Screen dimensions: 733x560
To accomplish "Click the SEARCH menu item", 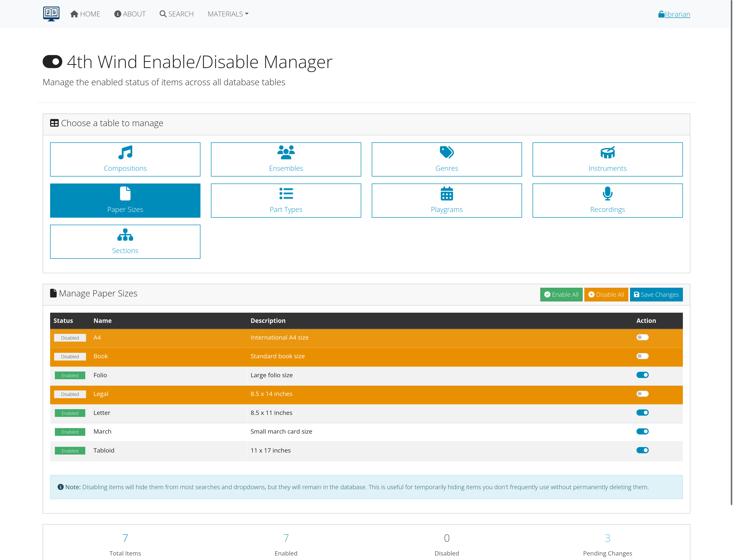I will click(x=177, y=14).
